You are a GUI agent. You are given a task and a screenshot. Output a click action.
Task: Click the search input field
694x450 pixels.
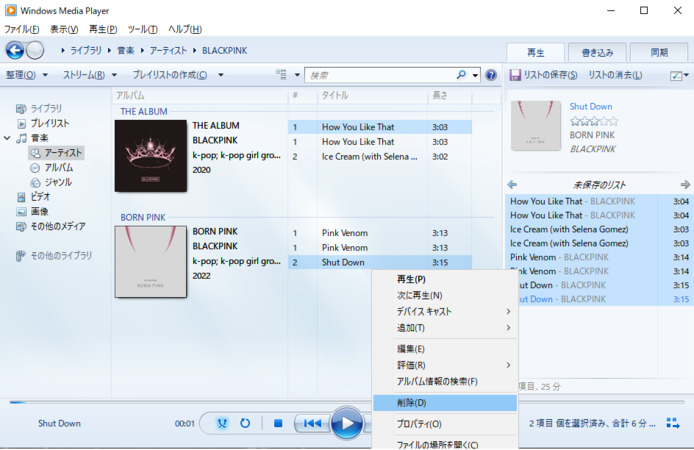click(381, 75)
